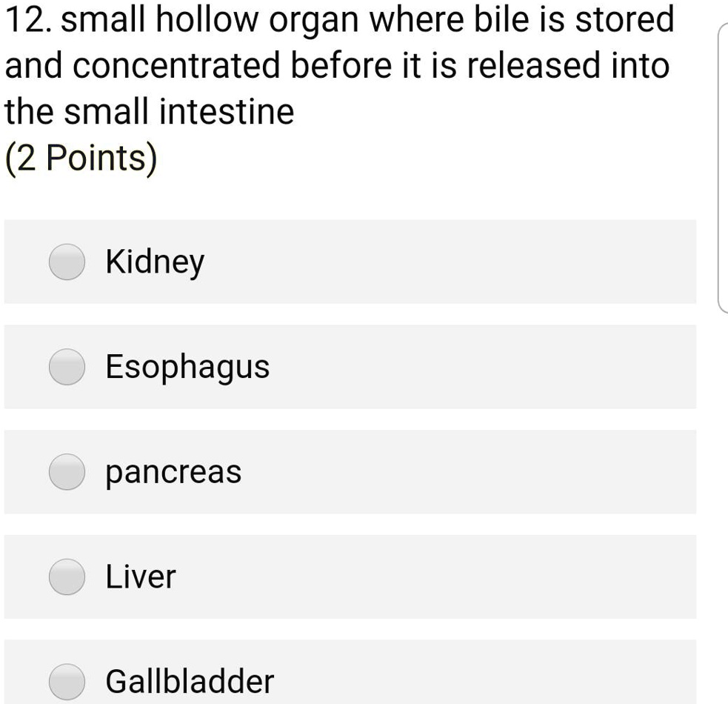
Task: Click the Kidney answer row
Action: (348, 262)
